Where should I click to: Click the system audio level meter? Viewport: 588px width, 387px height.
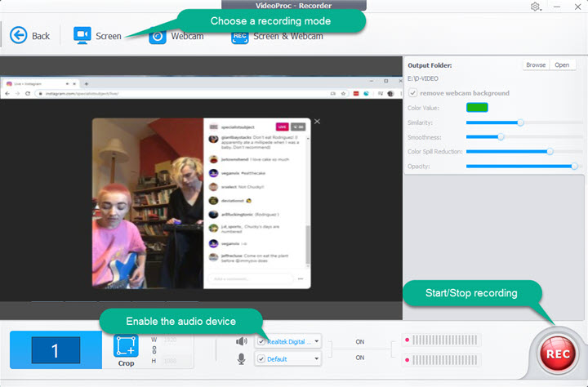click(441, 340)
